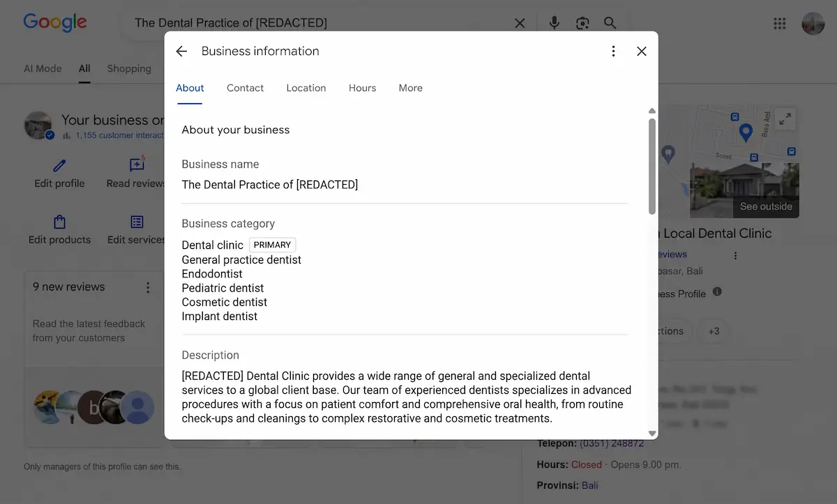Image resolution: width=837 pixels, height=504 pixels.
Task: Expand the map with the fullscreen icon
Action: (x=785, y=119)
